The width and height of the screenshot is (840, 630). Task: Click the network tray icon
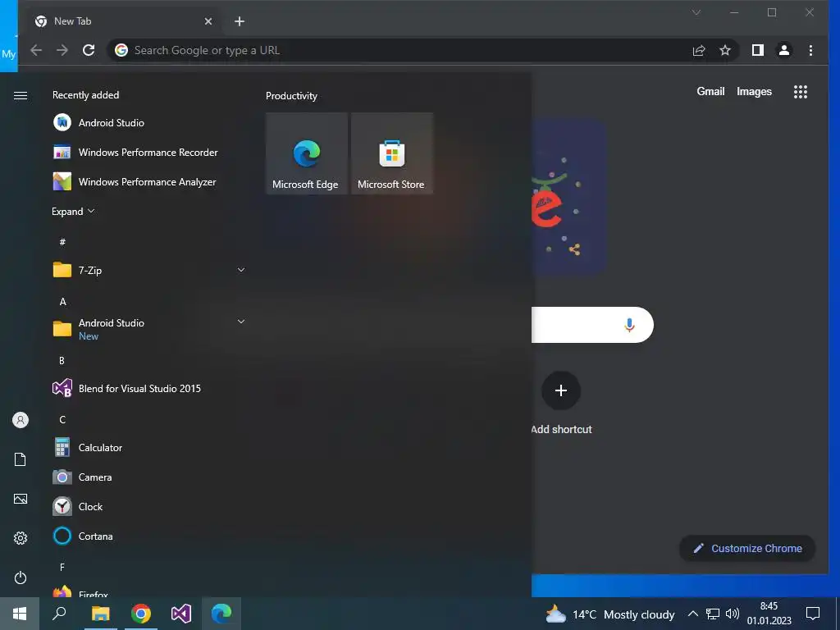tap(713, 614)
